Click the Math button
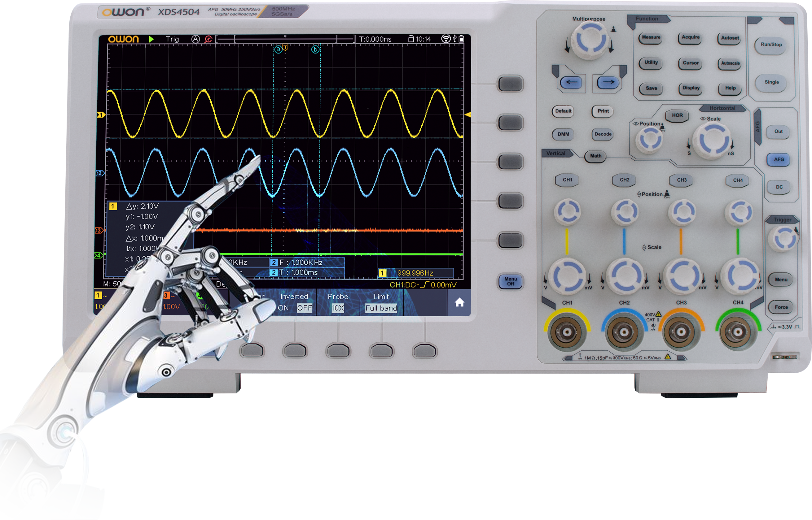Screen dimensions: 812x520 tap(595, 156)
